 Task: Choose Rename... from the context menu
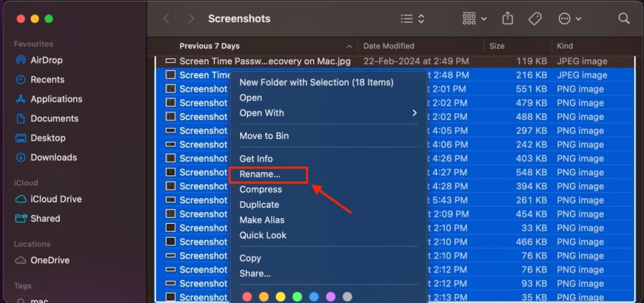[x=260, y=174]
